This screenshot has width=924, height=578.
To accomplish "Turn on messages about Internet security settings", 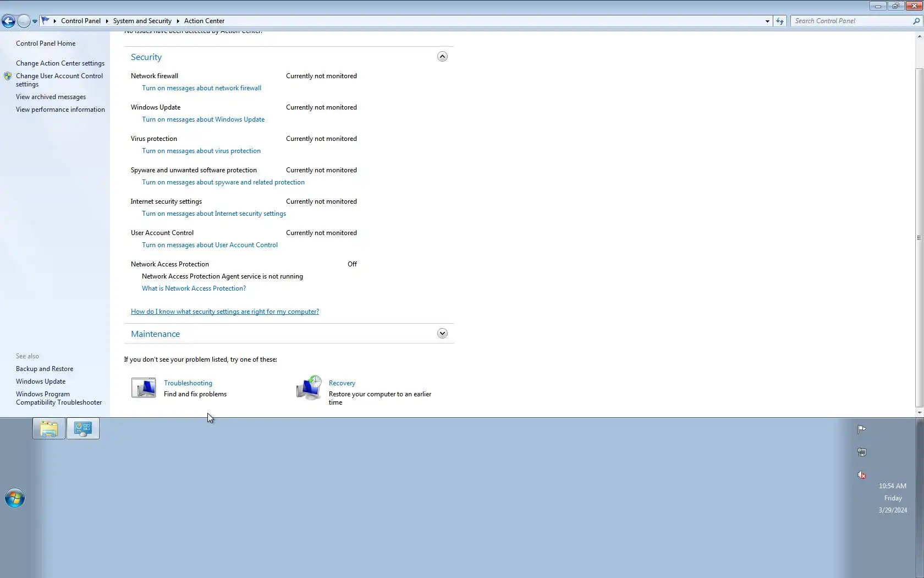I will pos(214,214).
